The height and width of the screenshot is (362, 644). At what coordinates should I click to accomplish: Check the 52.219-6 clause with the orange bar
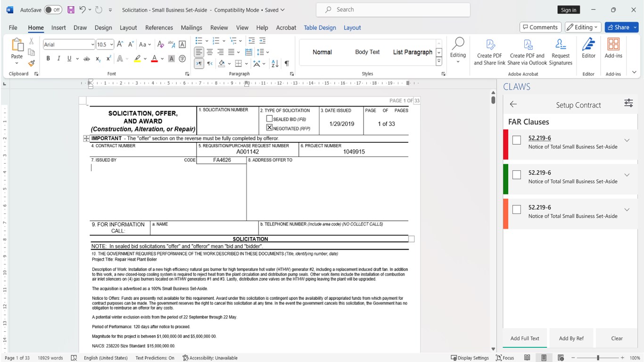[517, 210]
